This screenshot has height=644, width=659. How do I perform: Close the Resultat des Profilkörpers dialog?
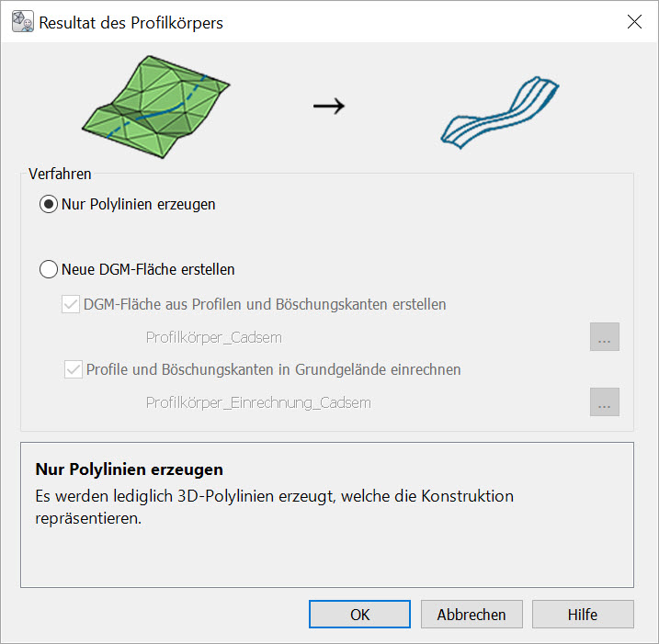(x=633, y=22)
